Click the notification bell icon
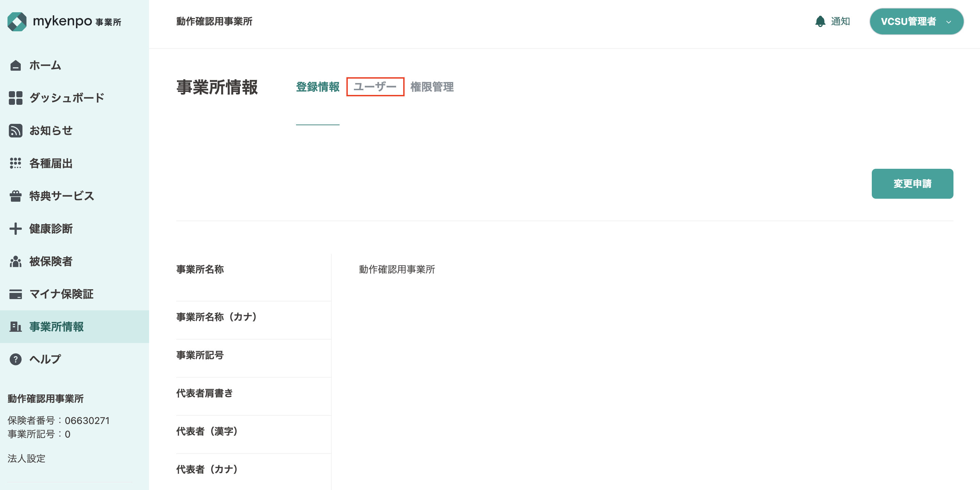980x490 pixels. (820, 21)
